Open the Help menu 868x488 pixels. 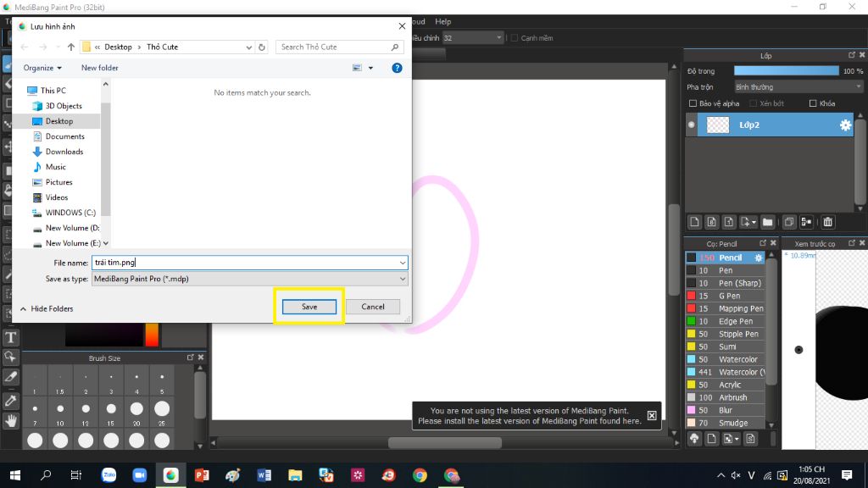click(442, 21)
